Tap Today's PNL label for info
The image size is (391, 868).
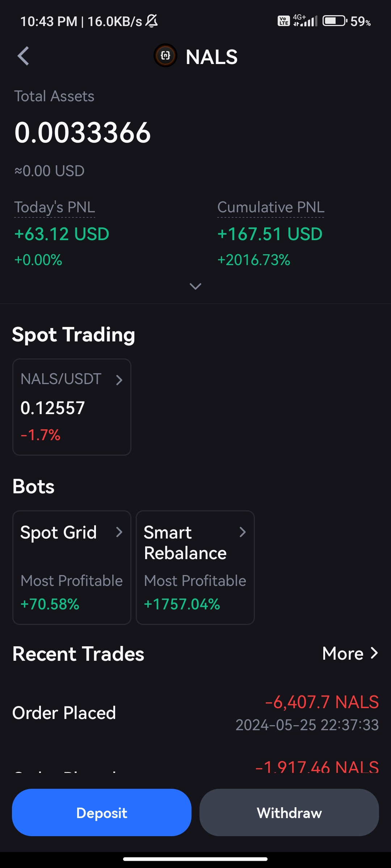[x=55, y=208]
